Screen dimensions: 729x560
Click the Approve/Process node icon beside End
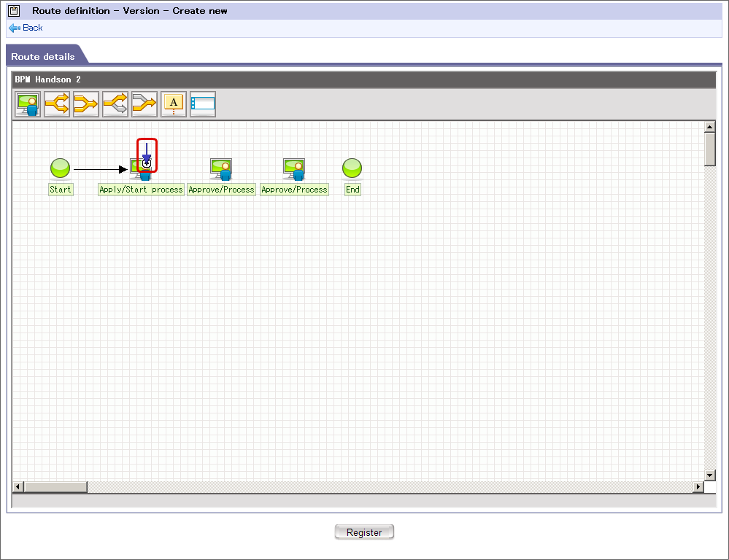[294, 169]
